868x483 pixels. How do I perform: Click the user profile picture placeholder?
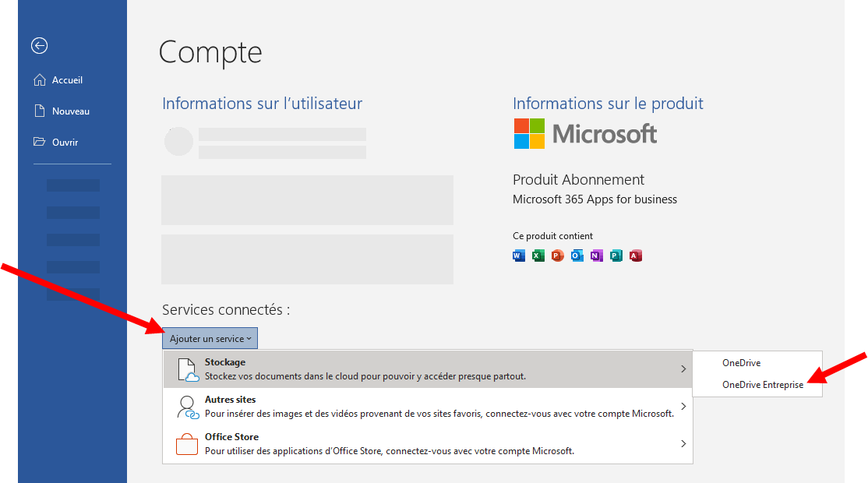(178, 142)
